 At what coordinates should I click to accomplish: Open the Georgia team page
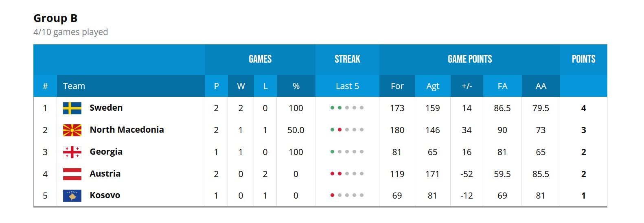[x=106, y=152]
